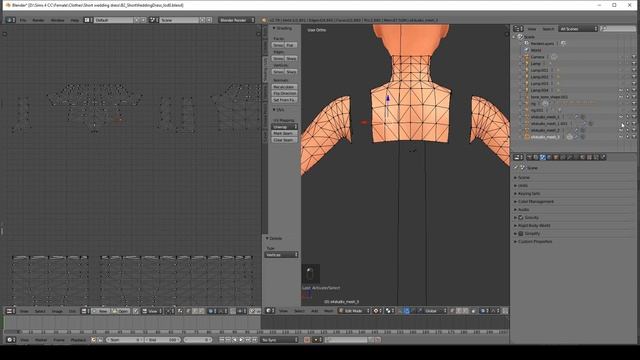640x360 pixels.
Task: Open the Unwrap dropdown in UV Mapping
Action: click(x=284, y=127)
